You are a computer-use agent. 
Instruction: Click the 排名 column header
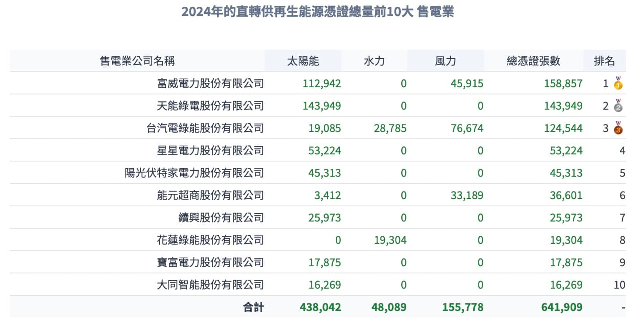[604, 61]
